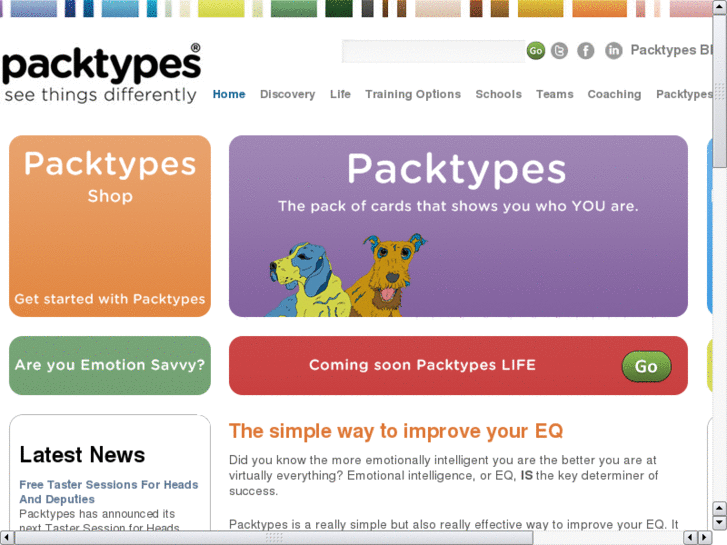
Task: Click the purple Packtypes dogs banner
Action: (458, 226)
